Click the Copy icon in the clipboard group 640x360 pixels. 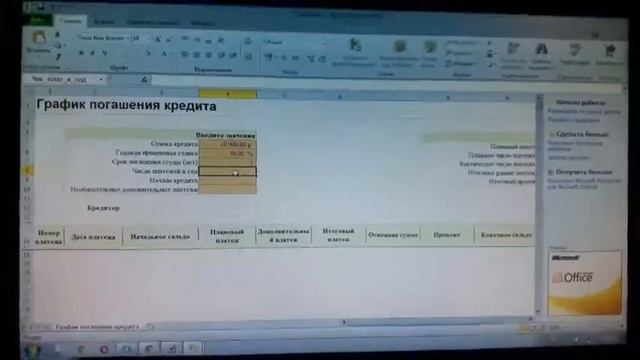click(58, 45)
